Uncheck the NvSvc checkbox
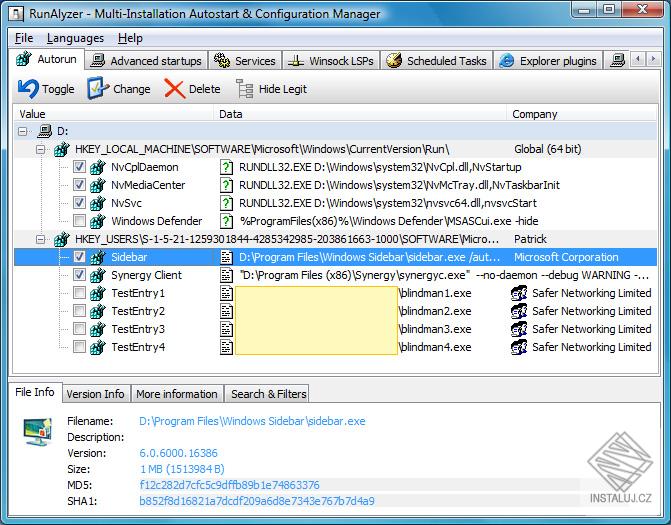This screenshot has width=671, height=525. coord(79,203)
